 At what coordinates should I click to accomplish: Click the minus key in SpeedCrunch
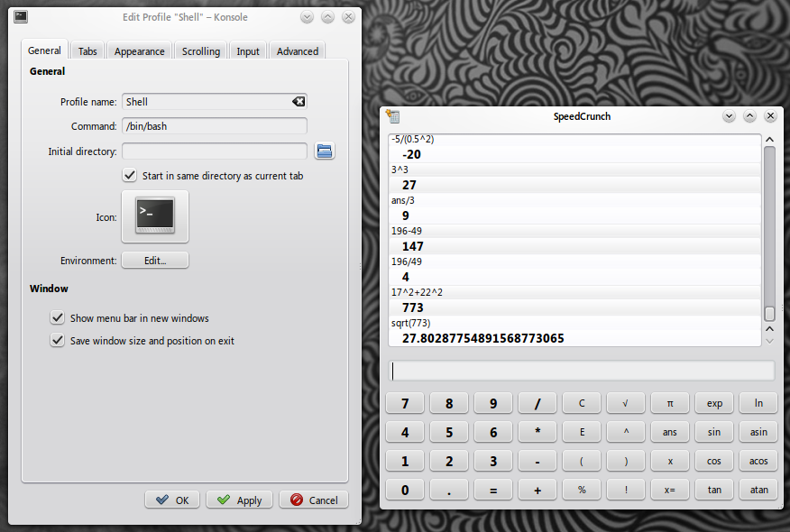(x=537, y=461)
